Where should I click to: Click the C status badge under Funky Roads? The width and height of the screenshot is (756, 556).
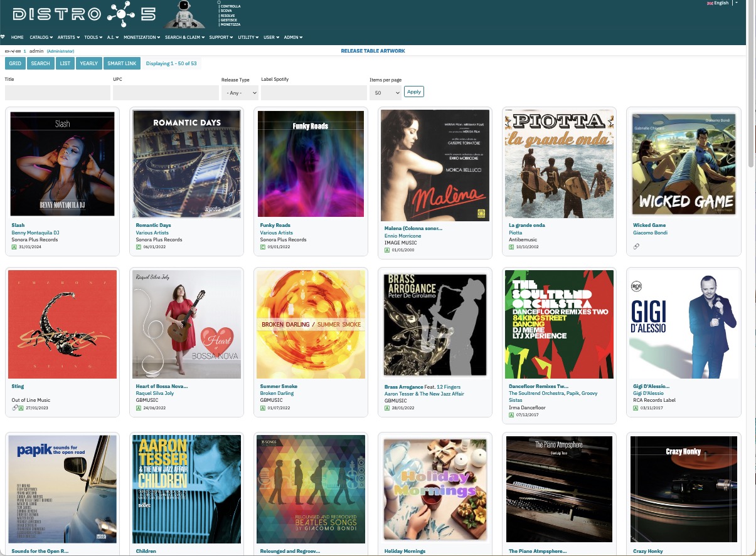pos(263,247)
